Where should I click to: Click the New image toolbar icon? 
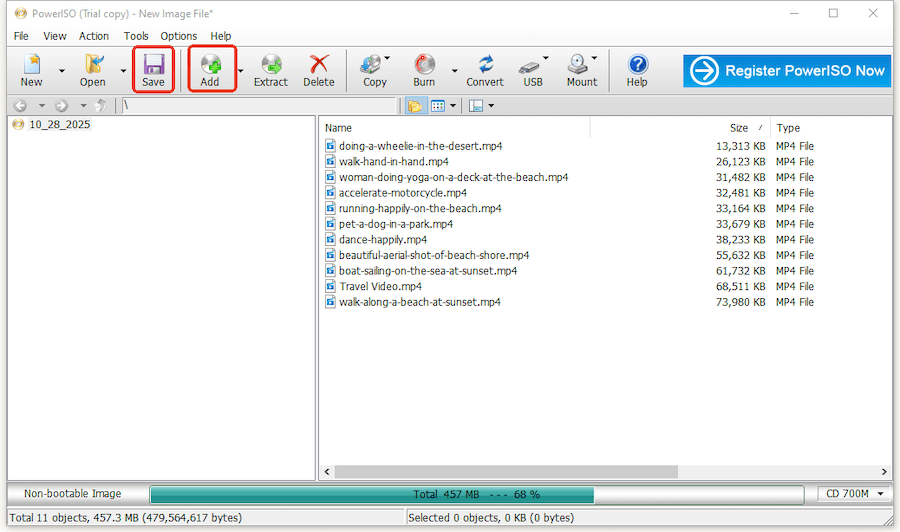[32, 64]
